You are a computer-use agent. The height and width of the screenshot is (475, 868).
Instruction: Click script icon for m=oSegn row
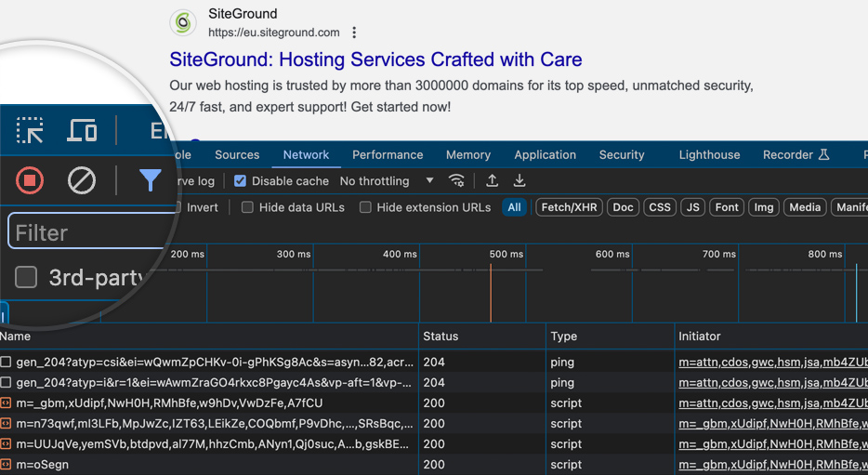coord(6,465)
